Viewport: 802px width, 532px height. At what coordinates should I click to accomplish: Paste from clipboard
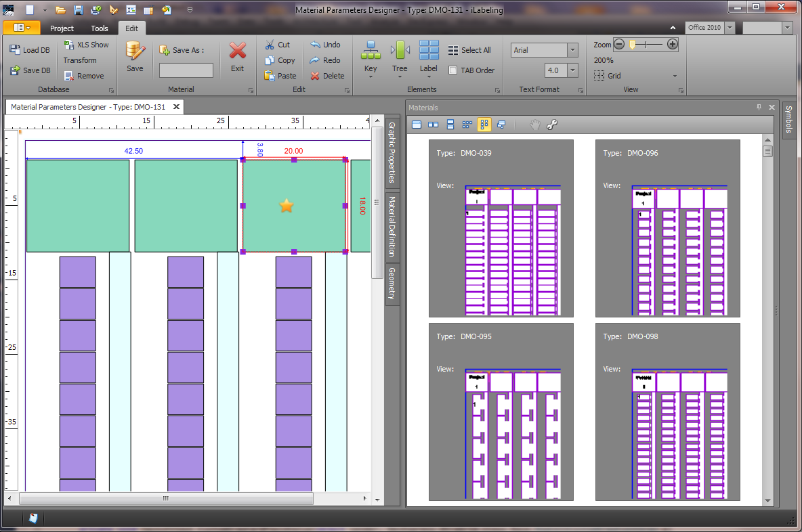coord(280,76)
